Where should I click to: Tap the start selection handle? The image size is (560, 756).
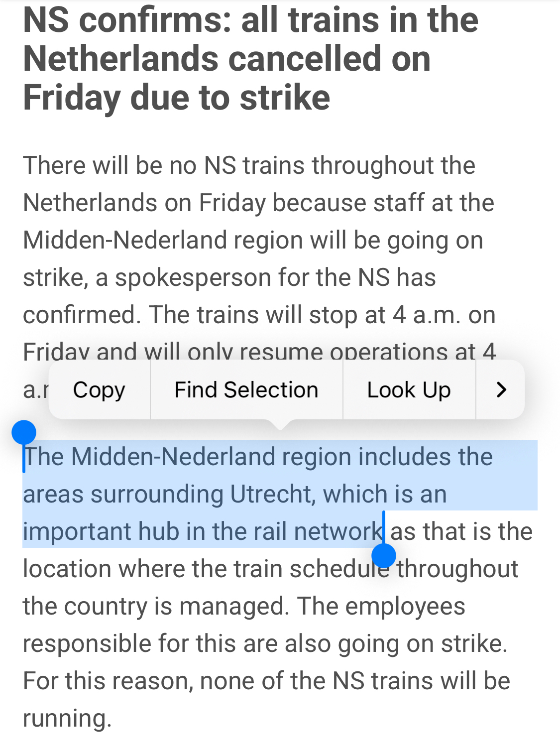[24, 432]
